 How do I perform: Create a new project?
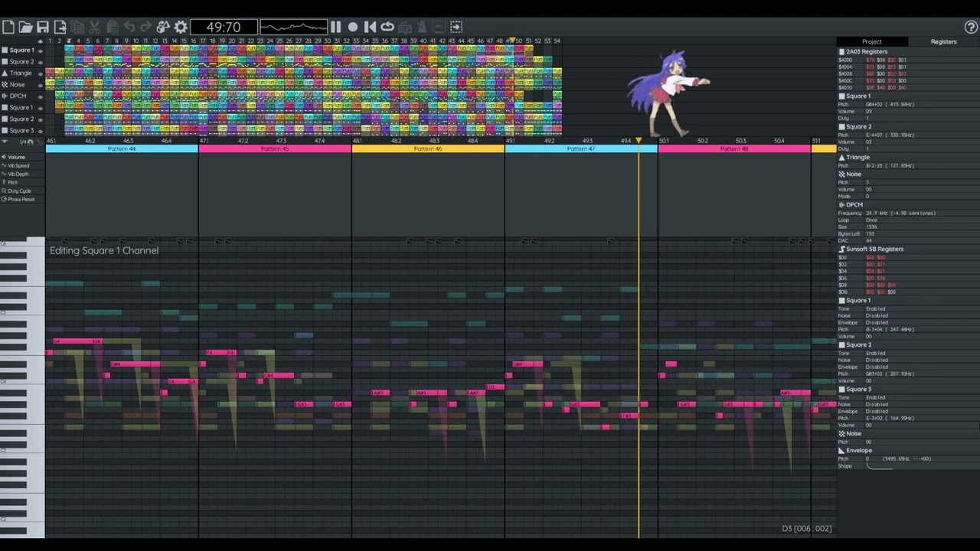8,27
